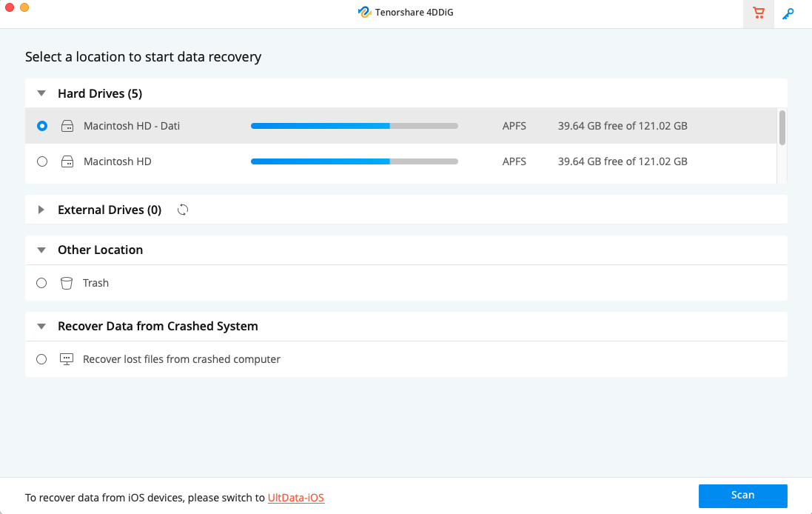Select the crashed computer recovery radio button
This screenshot has height=514, width=812.
[42, 359]
